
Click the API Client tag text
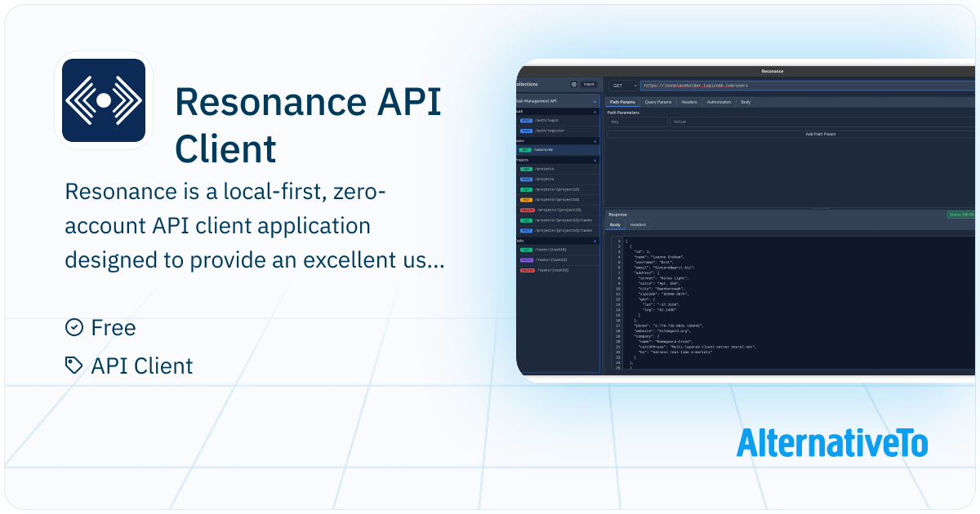coord(142,366)
